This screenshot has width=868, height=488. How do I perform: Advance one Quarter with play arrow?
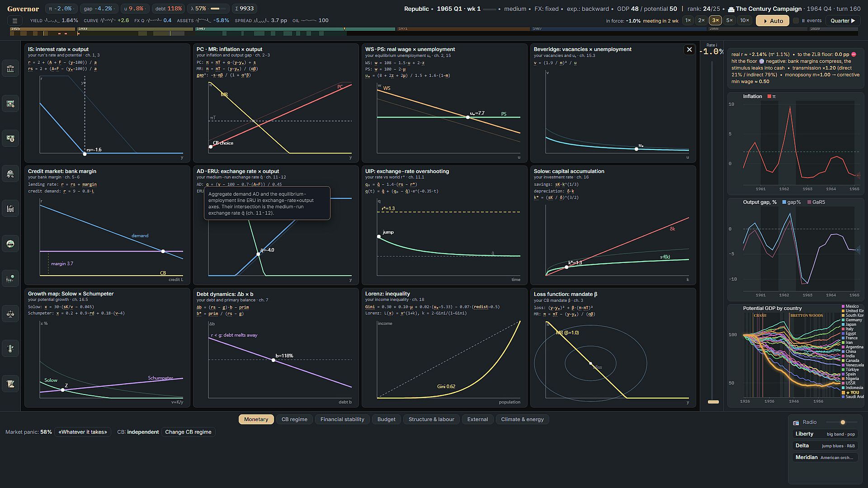click(843, 21)
